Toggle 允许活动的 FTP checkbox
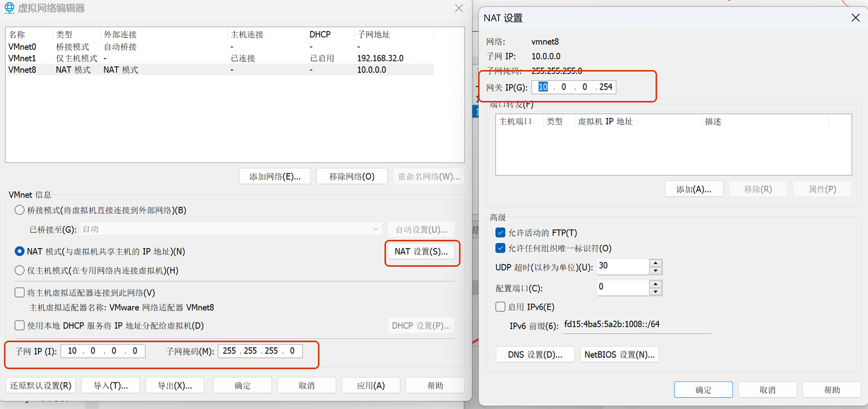This screenshot has width=868, height=409. click(x=500, y=233)
